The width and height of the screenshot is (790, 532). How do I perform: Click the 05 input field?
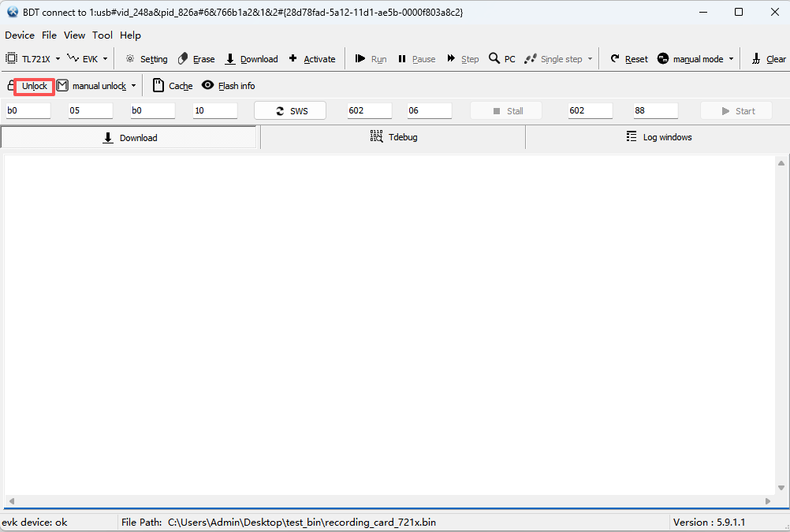[91, 110]
